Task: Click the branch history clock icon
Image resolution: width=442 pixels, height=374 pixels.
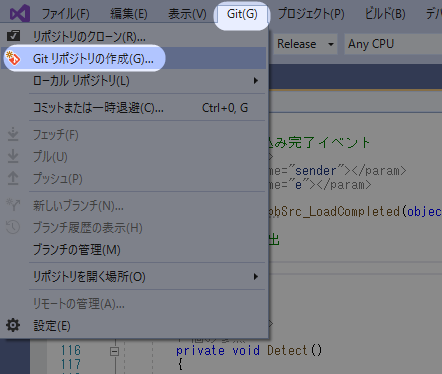Action: (13, 227)
